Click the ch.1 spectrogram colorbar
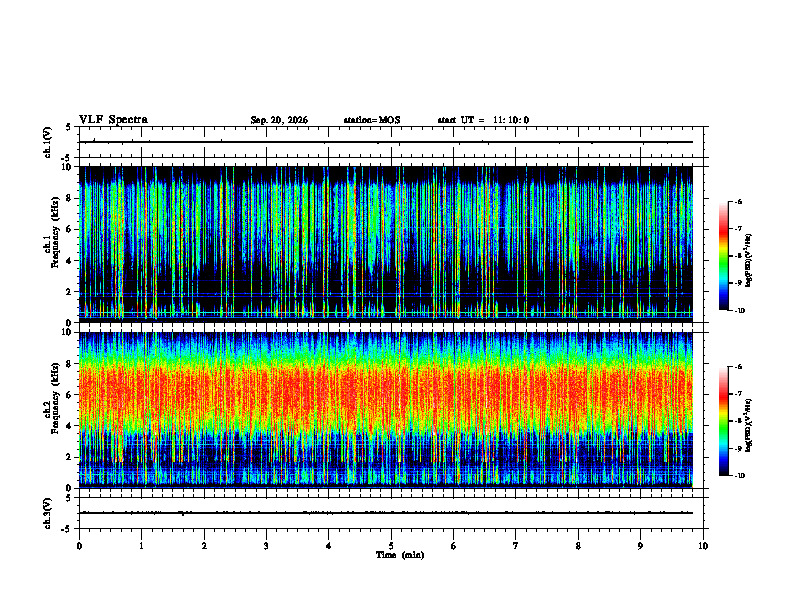The height and width of the screenshot is (612, 792). point(723,256)
